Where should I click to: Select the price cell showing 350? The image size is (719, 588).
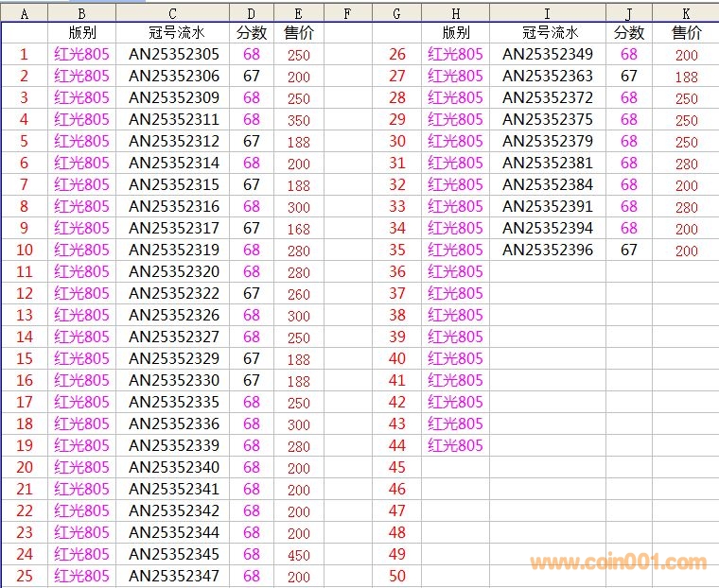(x=299, y=120)
